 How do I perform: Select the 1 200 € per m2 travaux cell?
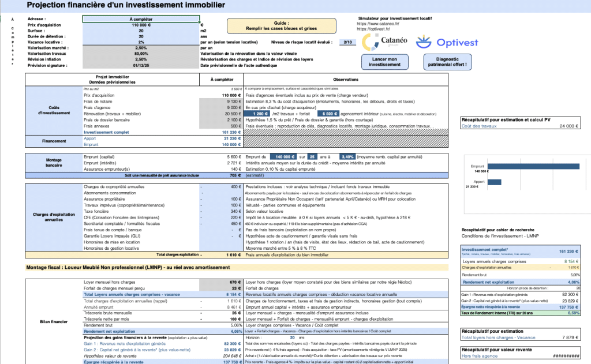[x=257, y=114]
